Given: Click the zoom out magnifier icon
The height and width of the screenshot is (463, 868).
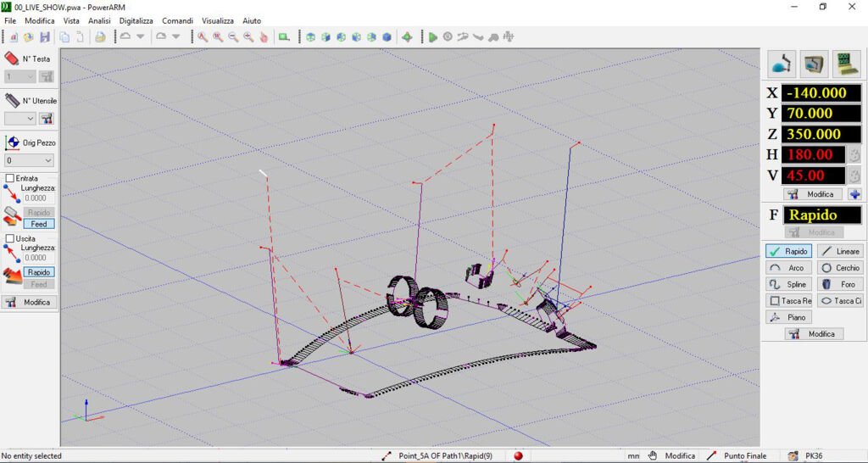Looking at the screenshot, I should click(x=234, y=37).
